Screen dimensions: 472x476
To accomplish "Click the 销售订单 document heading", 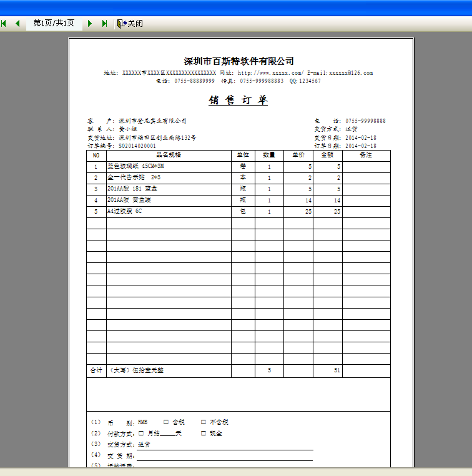I will (238, 101).
